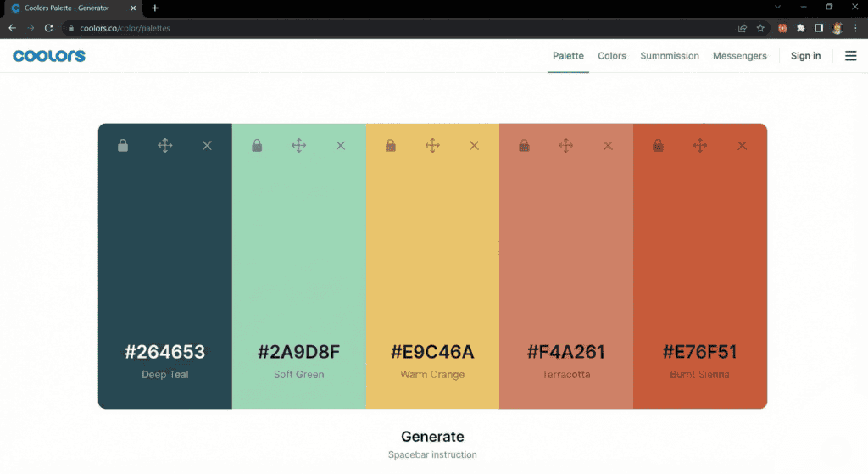Open the Colors menu item
Screen dimensions: 868x474
[x=612, y=56]
